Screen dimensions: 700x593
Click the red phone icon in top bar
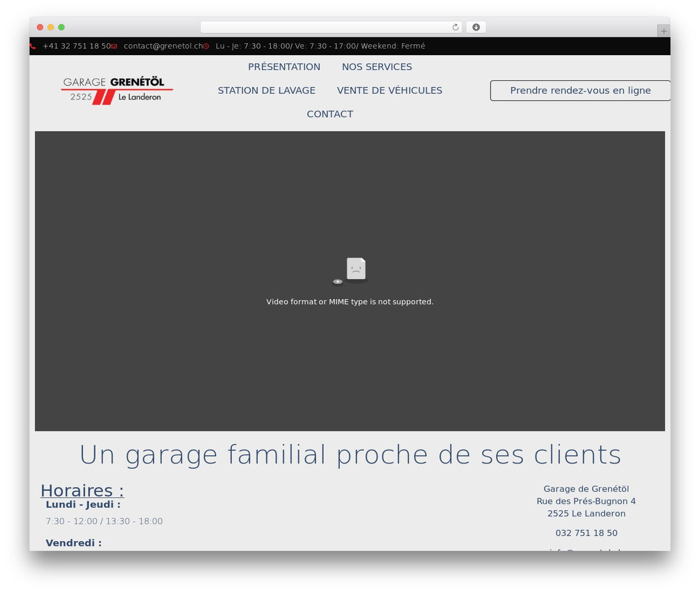[x=32, y=46]
